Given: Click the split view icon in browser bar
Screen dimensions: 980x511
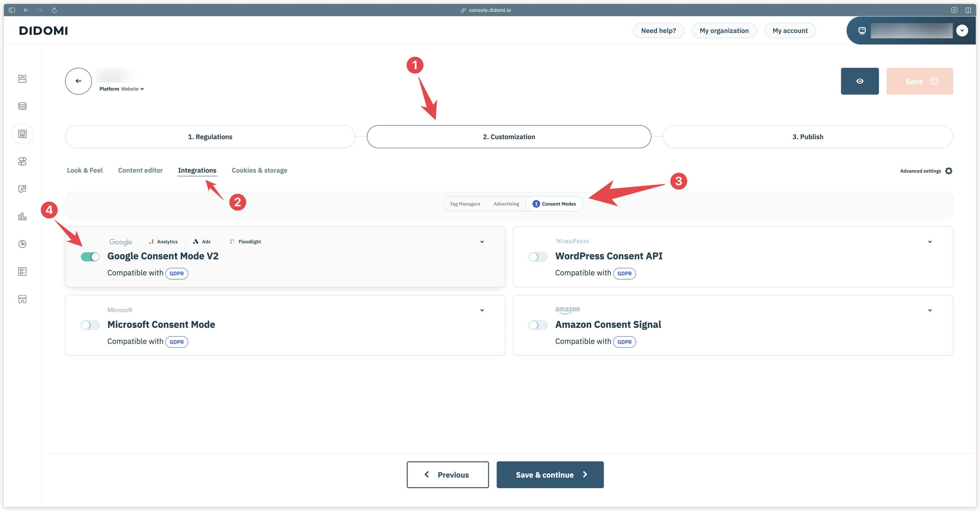Looking at the screenshot, I should click(x=968, y=10).
